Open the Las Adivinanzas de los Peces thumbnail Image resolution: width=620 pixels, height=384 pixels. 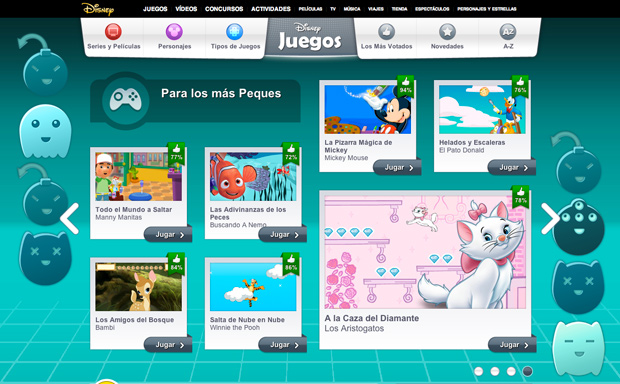[253, 177]
